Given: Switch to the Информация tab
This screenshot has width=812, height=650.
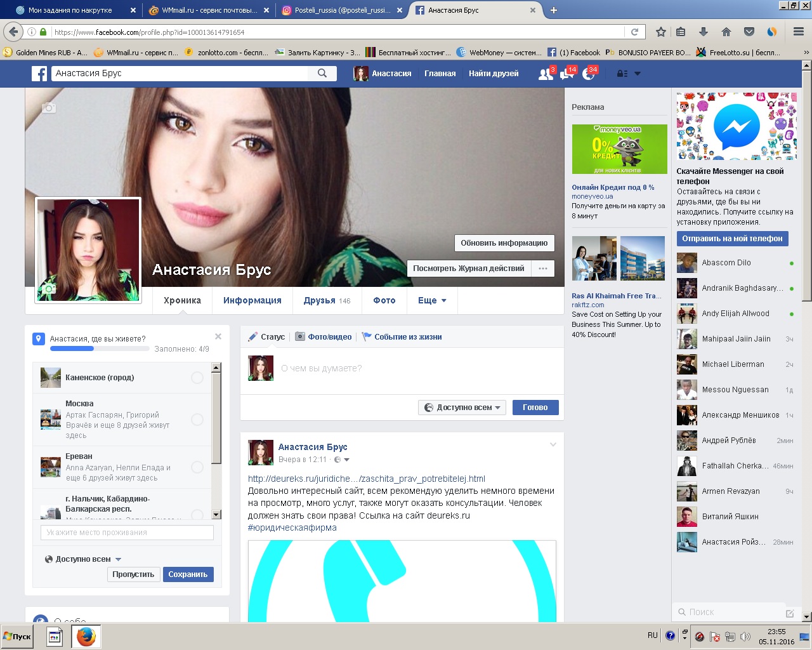Looking at the screenshot, I should tap(252, 300).
